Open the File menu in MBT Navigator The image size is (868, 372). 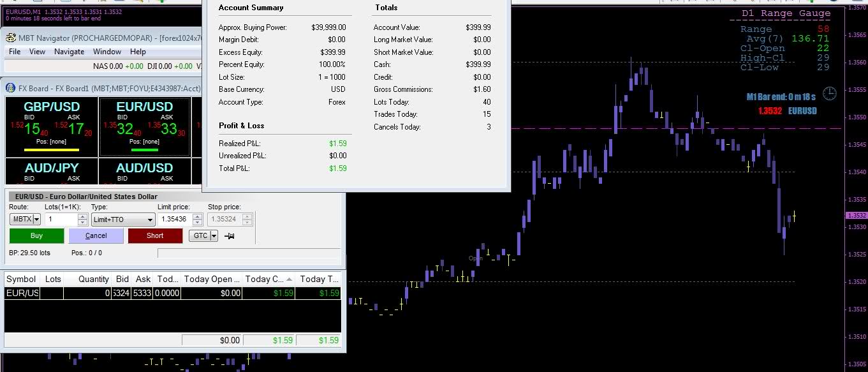pyautogui.click(x=15, y=52)
